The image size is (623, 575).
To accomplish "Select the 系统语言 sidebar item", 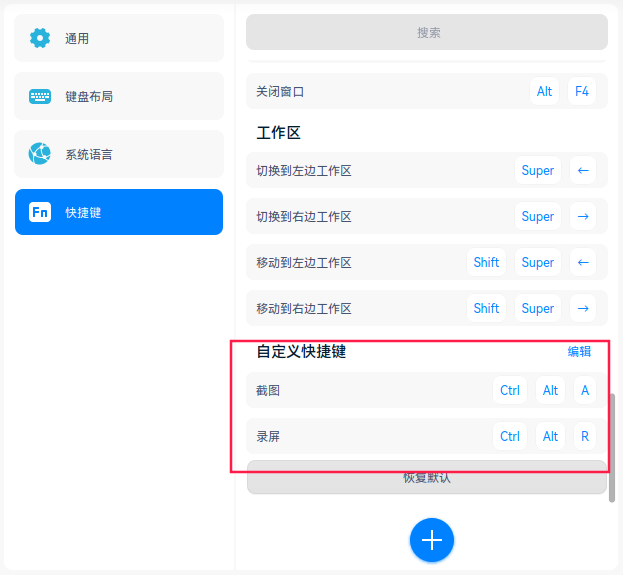I will coord(119,154).
